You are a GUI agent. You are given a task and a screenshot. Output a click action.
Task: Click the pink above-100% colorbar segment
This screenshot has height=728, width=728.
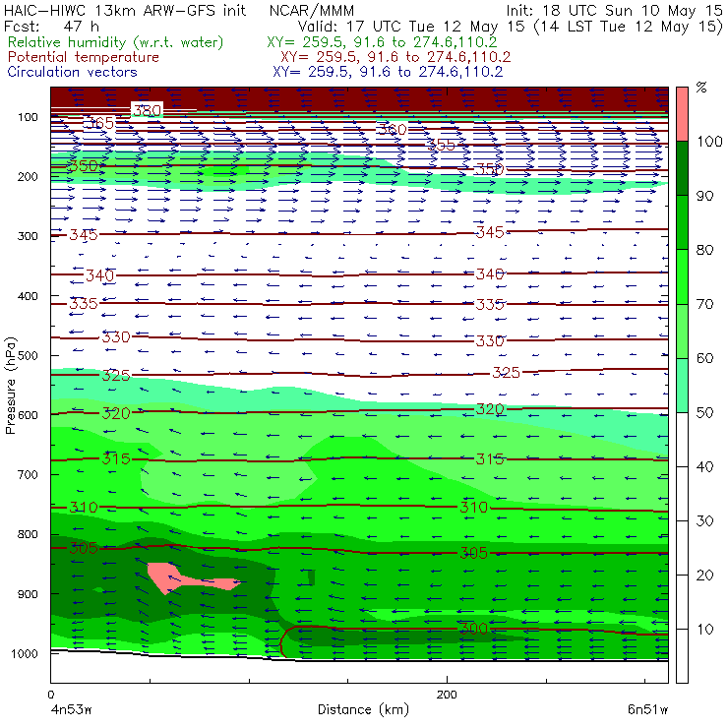(x=682, y=114)
